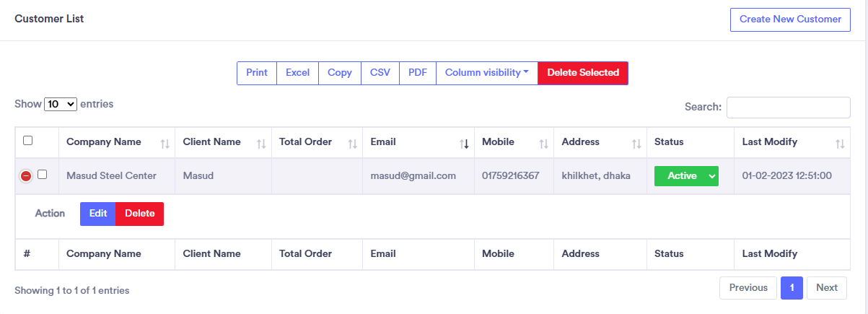The width and height of the screenshot is (868, 314).
Task: Check the select-all header checkbox
Action: pos(28,141)
